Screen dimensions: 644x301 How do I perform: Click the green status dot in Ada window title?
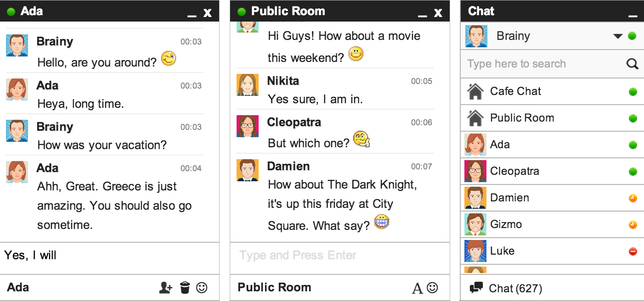point(11,12)
